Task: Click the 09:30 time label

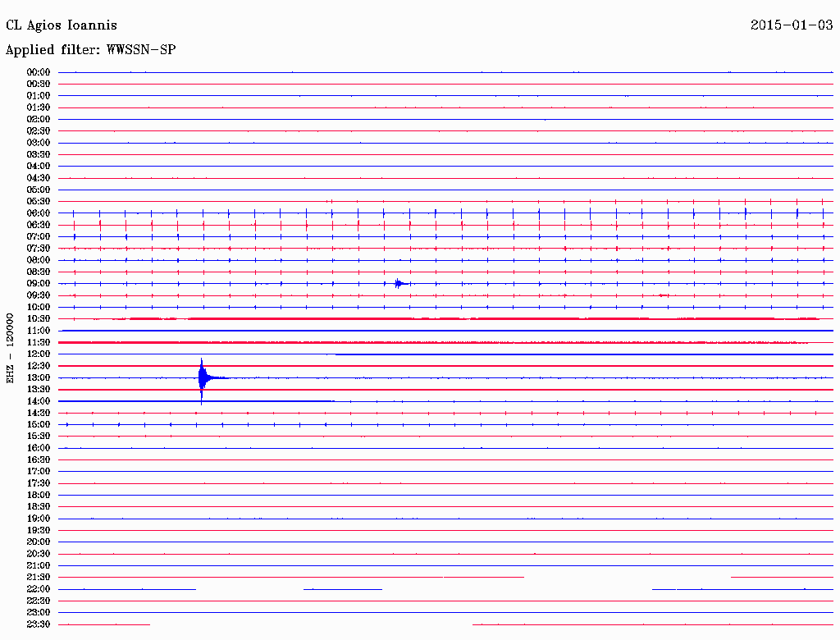Action: coord(39,295)
